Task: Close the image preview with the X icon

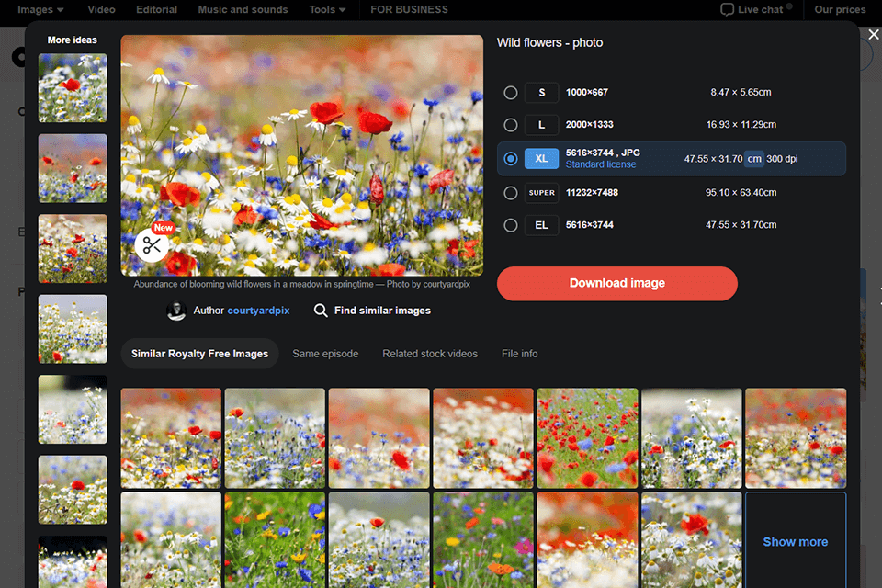Action: [874, 34]
